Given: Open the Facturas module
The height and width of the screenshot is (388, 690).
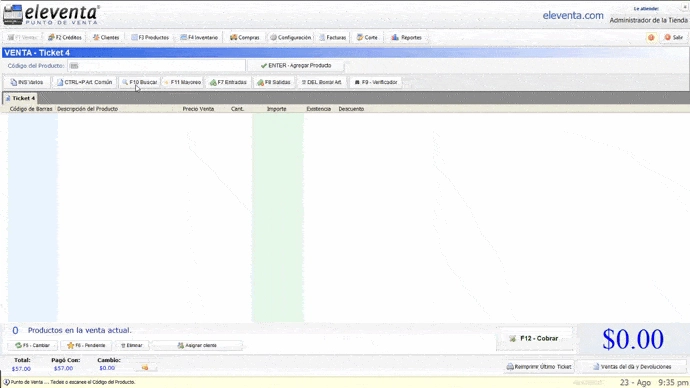Looking at the screenshot, I should (333, 37).
